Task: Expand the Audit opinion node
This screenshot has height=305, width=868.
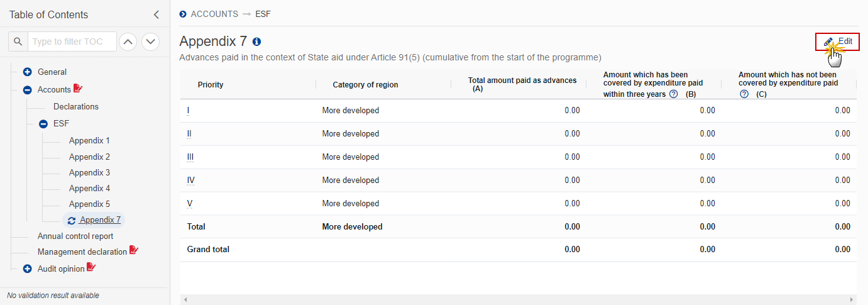Action: click(x=27, y=269)
